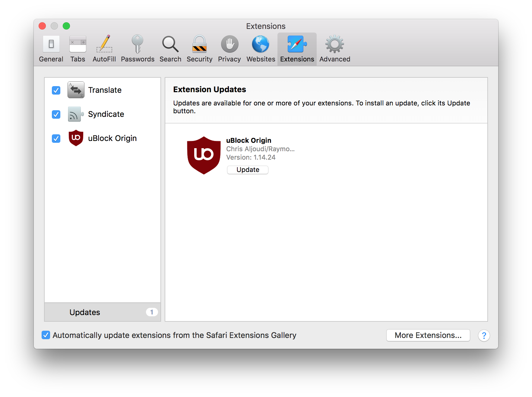Select the Translate extension row text
This screenshot has width=532, height=397.
[105, 90]
